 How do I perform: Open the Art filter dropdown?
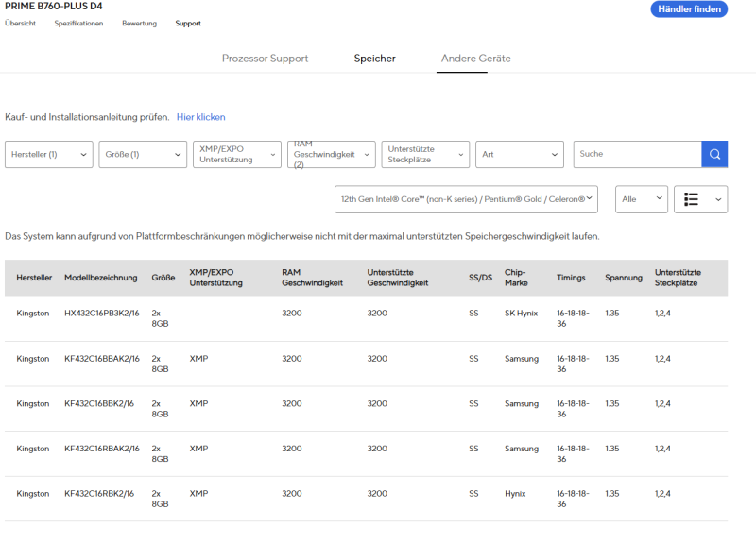[x=520, y=154]
